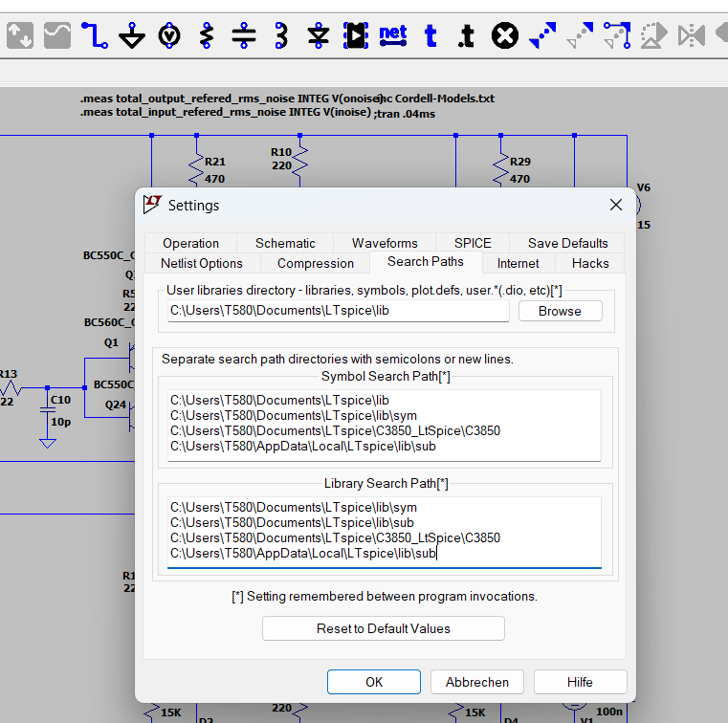Focus the User libraries directory field
The height and width of the screenshot is (723, 728).
click(338, 311)
